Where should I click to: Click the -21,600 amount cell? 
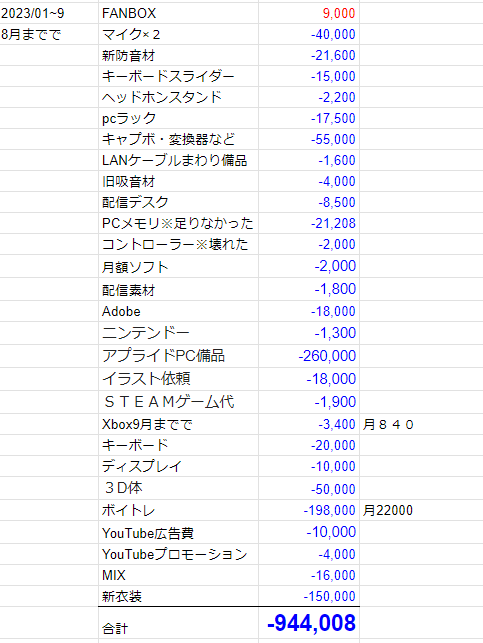309,55
